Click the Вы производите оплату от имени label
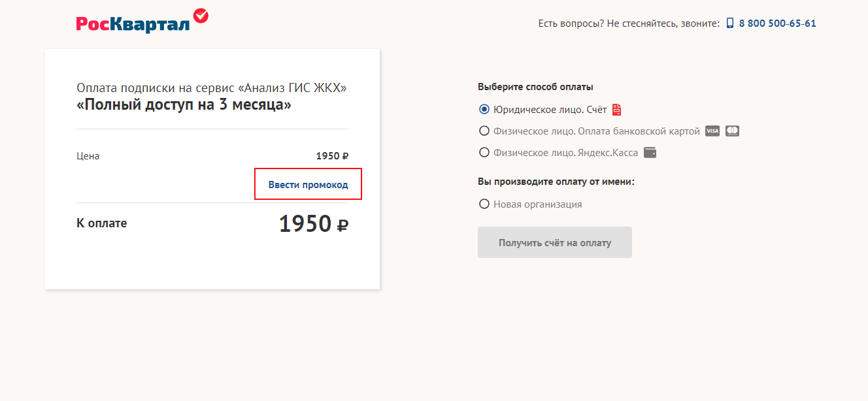 (556, 182)
